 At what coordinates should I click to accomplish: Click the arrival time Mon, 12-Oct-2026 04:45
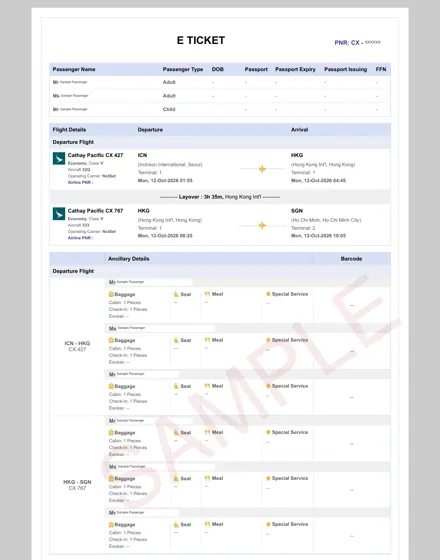pyautogui.click(x=318, y=181)
